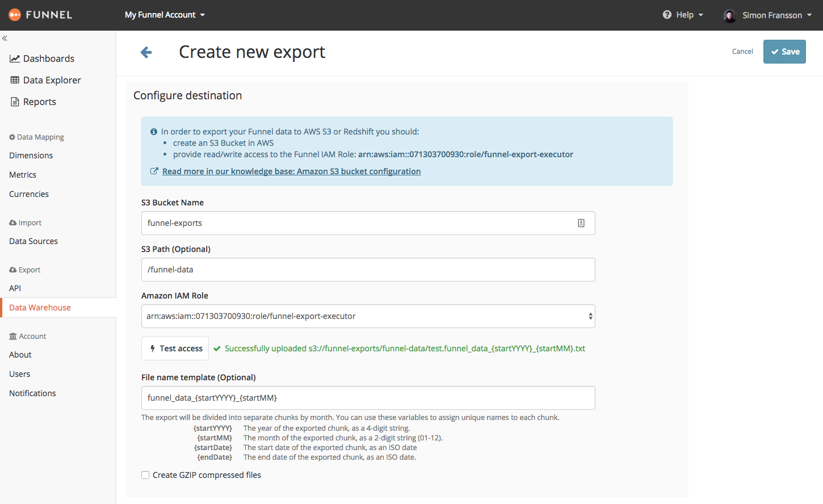Click the Save button
823x504 pixels.
click(x=784, y=52)
